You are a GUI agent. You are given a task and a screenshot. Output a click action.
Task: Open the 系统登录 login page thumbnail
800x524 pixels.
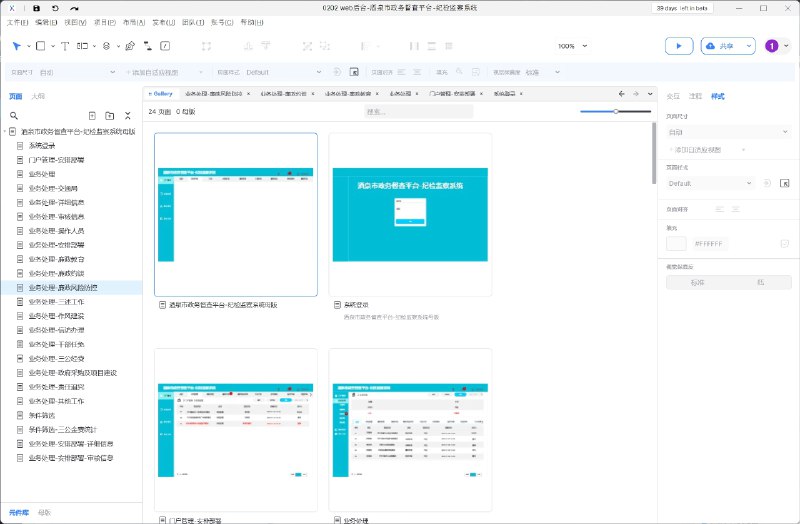[x=410, y=214]
